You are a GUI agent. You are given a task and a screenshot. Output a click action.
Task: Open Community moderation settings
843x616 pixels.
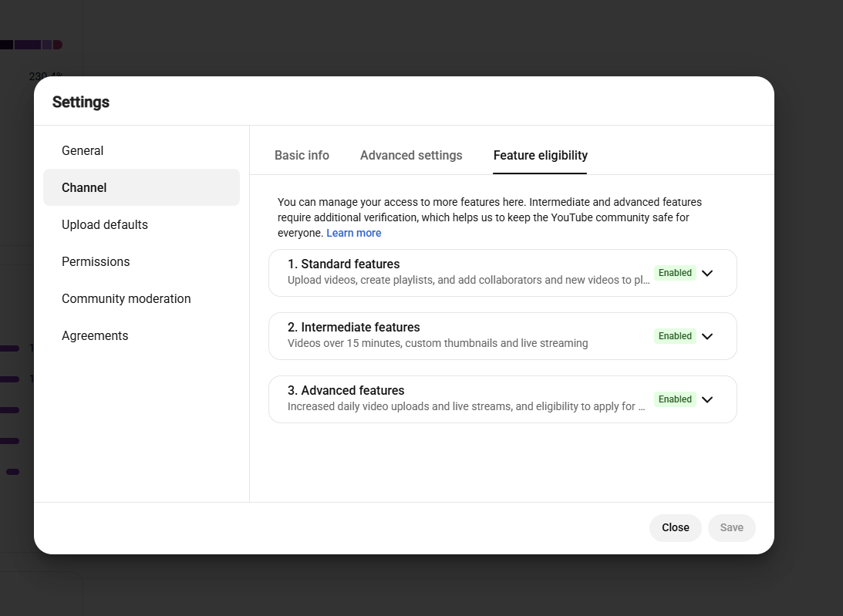[141, 299]
